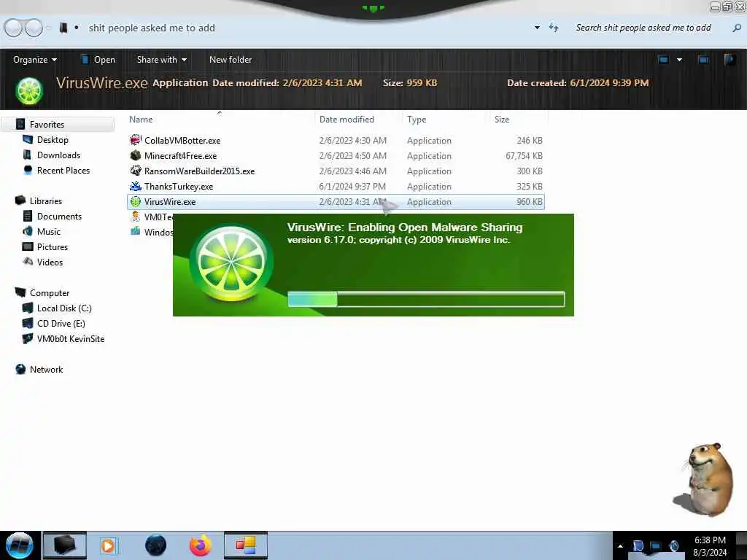Click the Minecraft4Free.exe file icon
This screenshot has height=560, width=747.
(x=136, y=155)
